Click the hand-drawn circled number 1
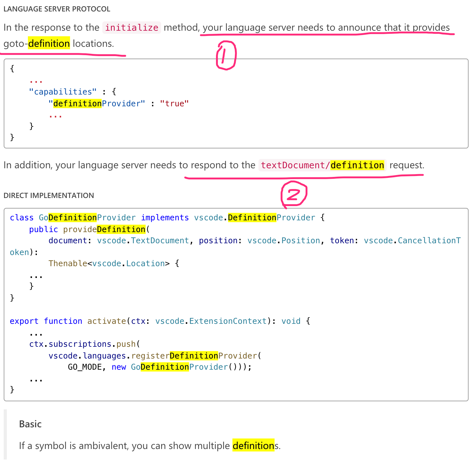 click(226, 56)
